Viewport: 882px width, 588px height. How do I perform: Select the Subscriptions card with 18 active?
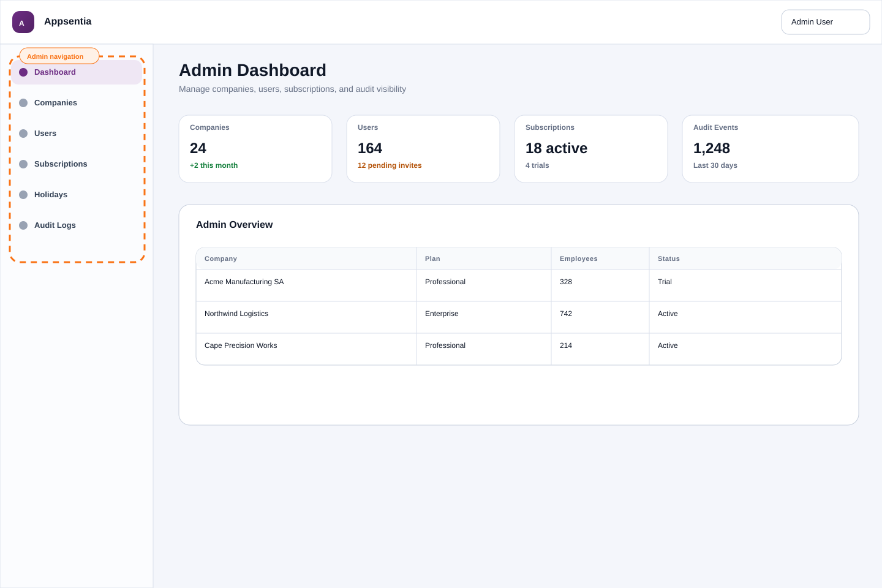[x=591, y=149]
